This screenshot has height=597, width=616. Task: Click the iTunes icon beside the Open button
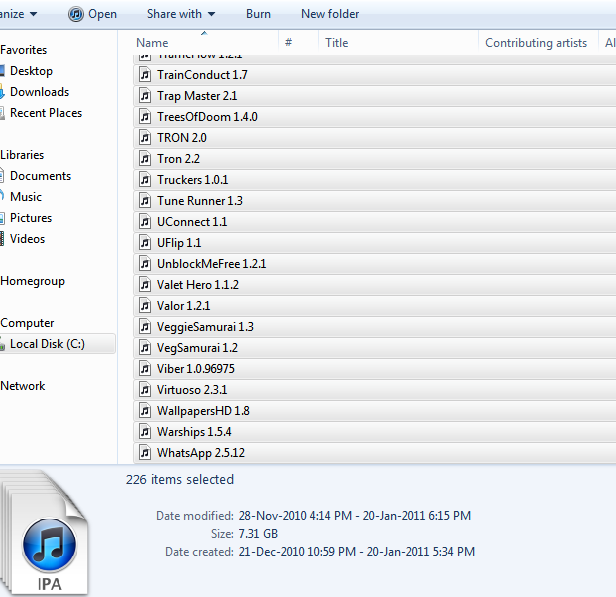(x=75, y=15)
